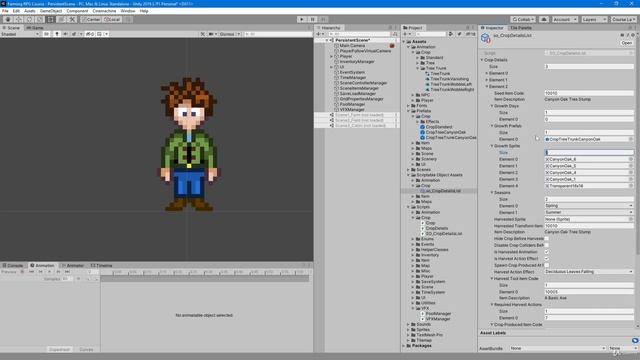Select PoolManager script in Project
The width and height of the screenshot is (640, 360).
438,313
